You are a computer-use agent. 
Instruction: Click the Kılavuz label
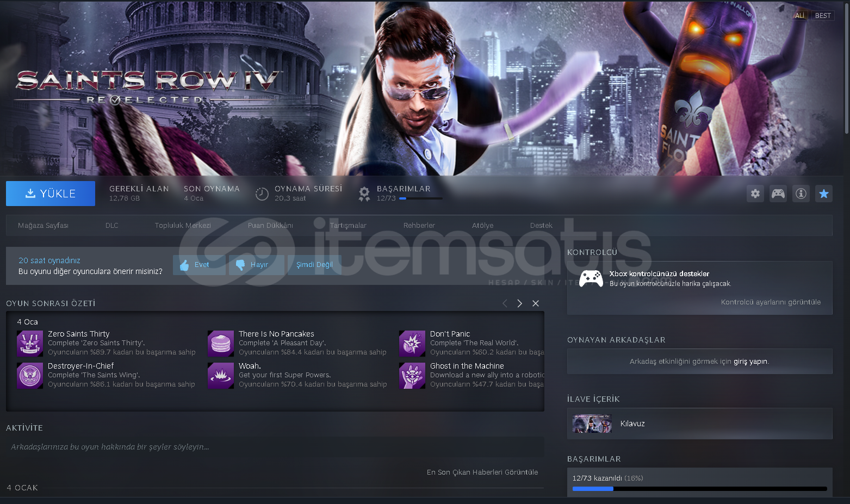pyautogui.click(x=632, y=424)
